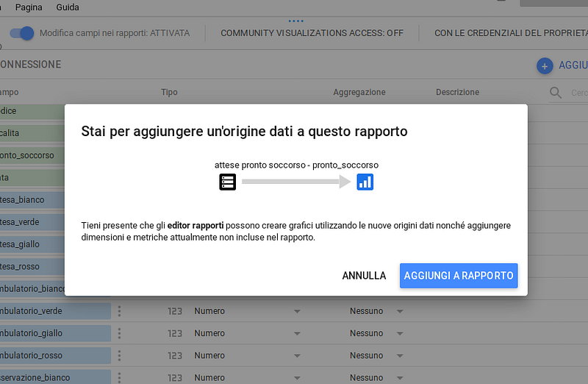
Task: Select the ambulatorio_verde field chip
Action: click(55, 310)
